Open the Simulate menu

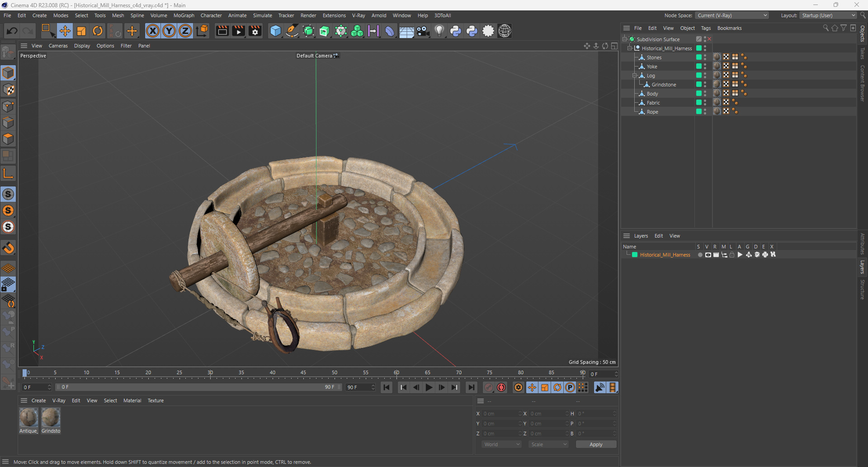pos(262,15)
